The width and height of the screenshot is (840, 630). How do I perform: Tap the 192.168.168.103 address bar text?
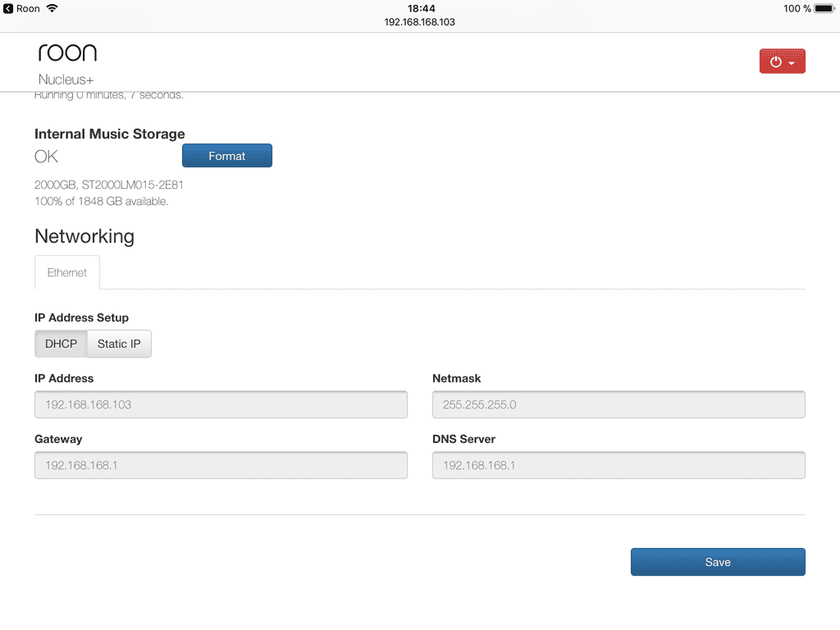[419, 22]
